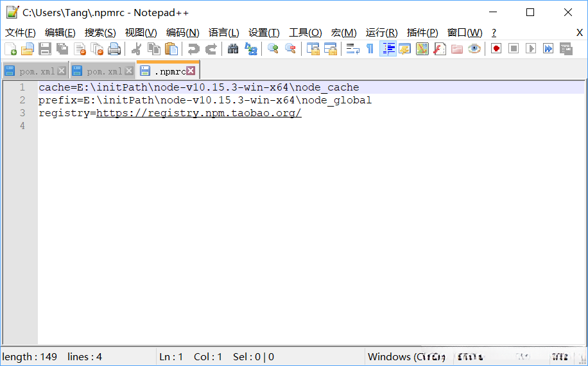Click the Close document toolbar icon
This screenshot has width=588, height=366.
(x=80, y=49)
